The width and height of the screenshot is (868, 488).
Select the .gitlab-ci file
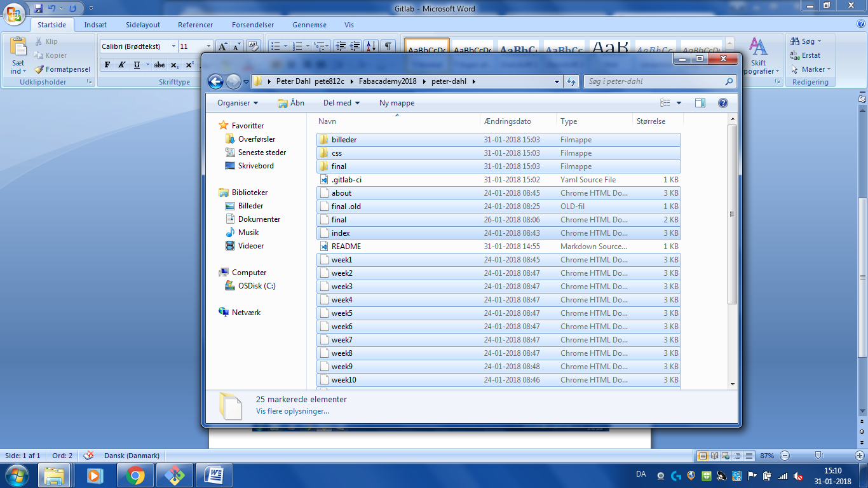click(498, 180)
